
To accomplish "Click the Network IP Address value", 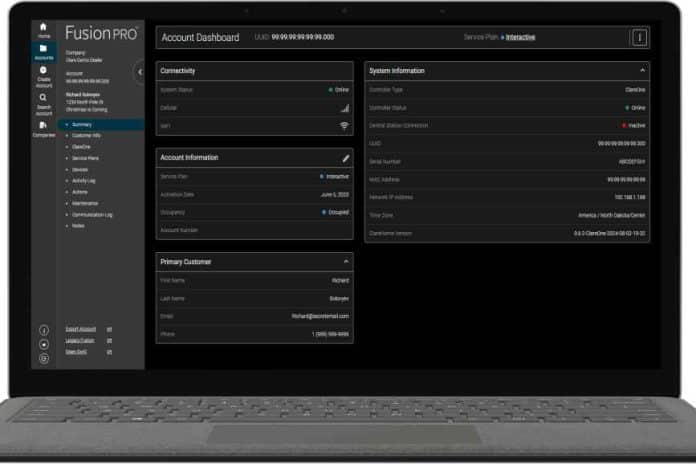I will pyautogui.click(x=630, y=197).
